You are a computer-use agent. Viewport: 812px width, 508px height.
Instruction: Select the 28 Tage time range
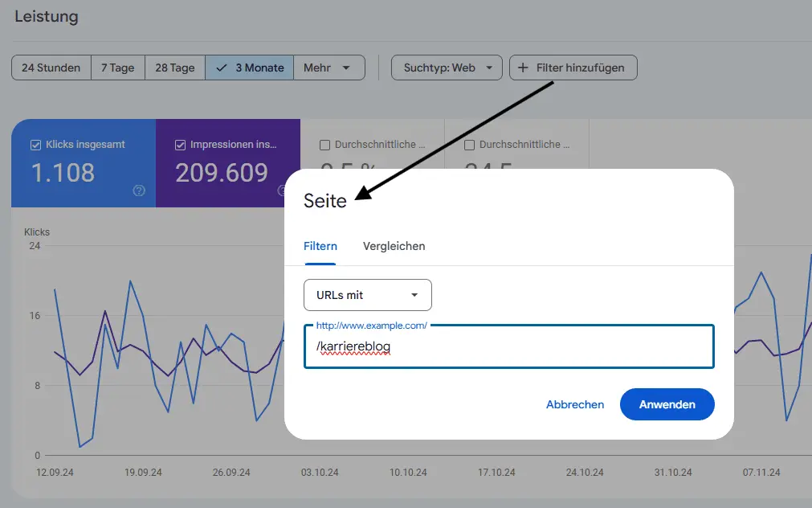click(175, 68)
